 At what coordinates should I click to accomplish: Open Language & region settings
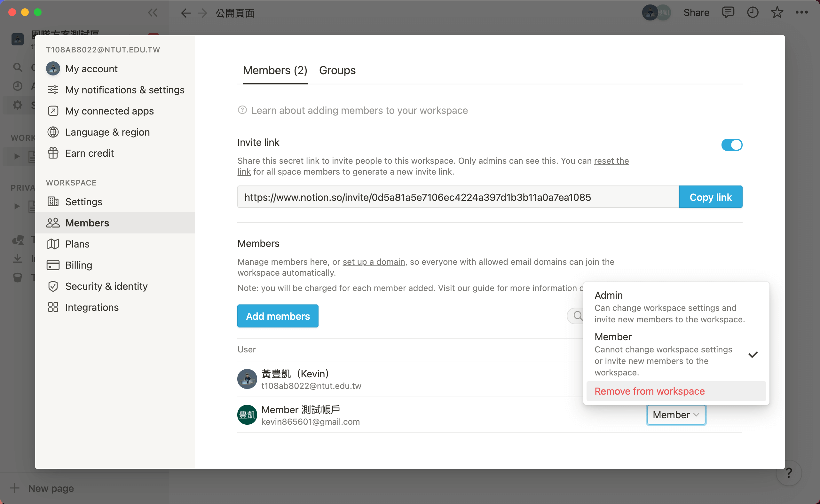click(115, 132)
